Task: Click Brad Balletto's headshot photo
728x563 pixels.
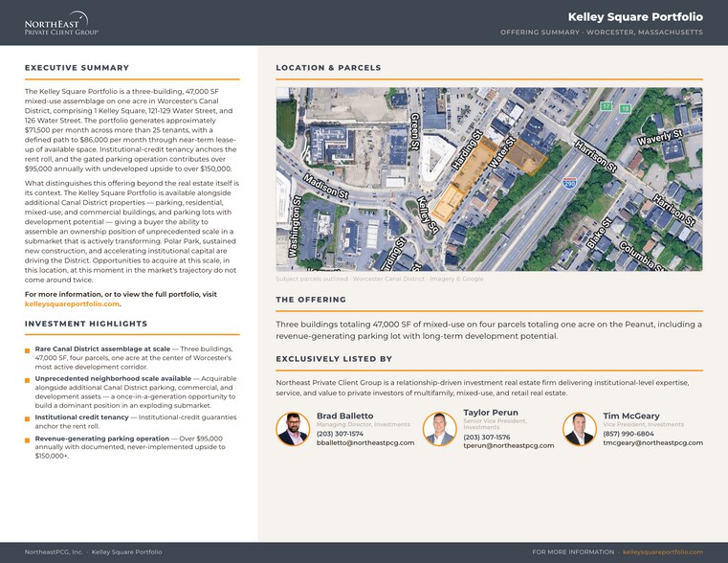Action: pos(293,429)
